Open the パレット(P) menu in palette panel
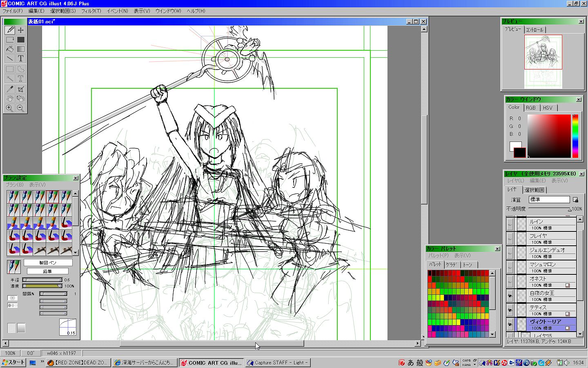 pos(439,256)
